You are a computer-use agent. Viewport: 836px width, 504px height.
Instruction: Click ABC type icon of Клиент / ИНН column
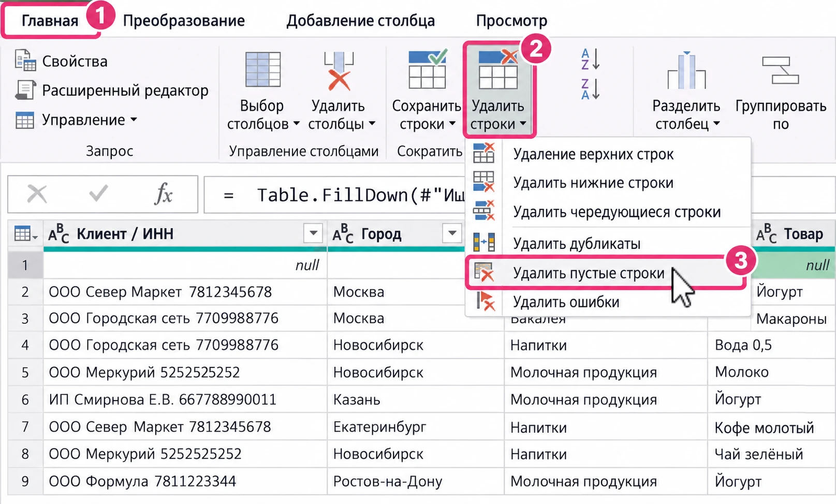pyautogui.click(x=58, y=234)
